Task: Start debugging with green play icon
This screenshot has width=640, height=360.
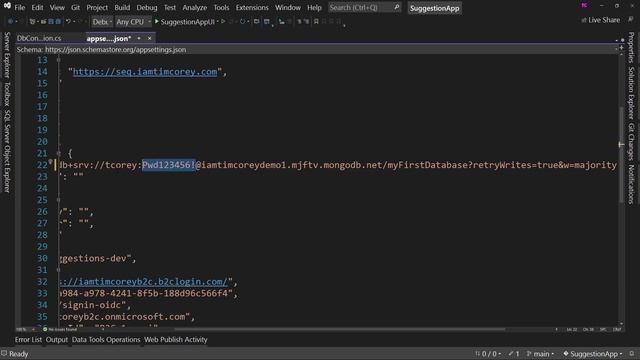Action: coord(156,21)
